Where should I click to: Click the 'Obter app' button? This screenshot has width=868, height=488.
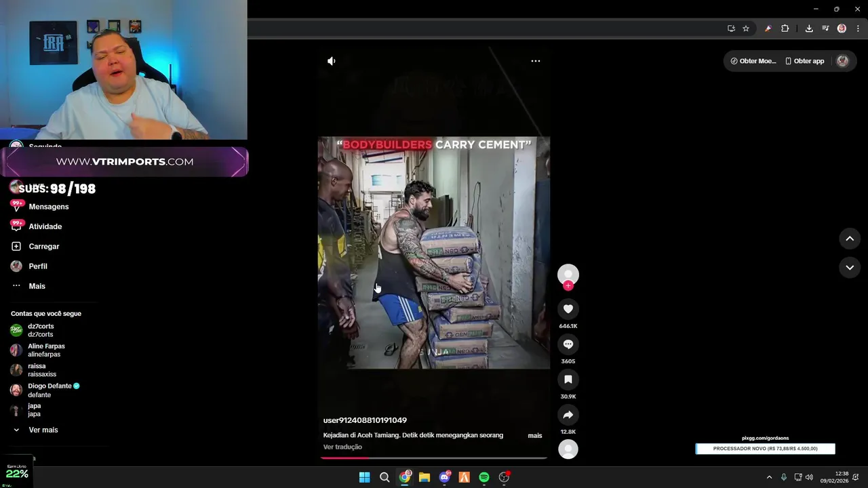[805, 61]
